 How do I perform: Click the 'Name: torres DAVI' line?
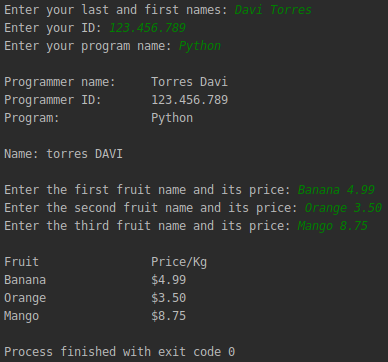[63, 154]
